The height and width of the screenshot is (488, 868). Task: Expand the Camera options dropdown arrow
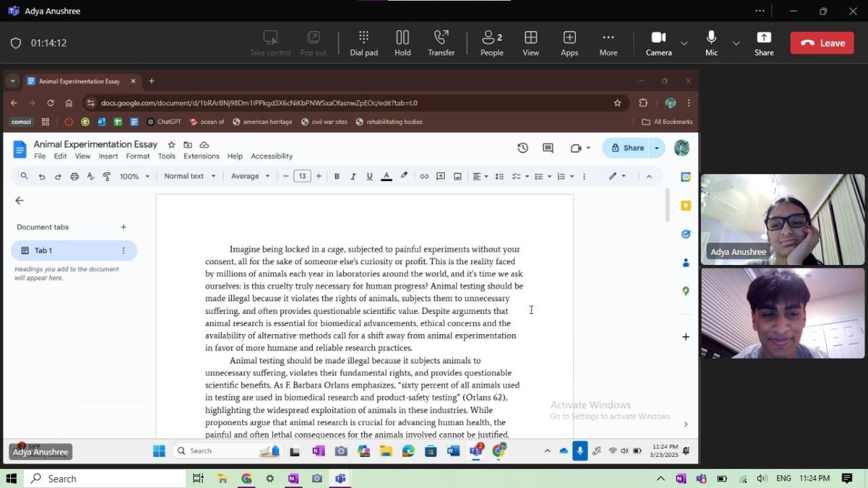[x=684, y=43]
